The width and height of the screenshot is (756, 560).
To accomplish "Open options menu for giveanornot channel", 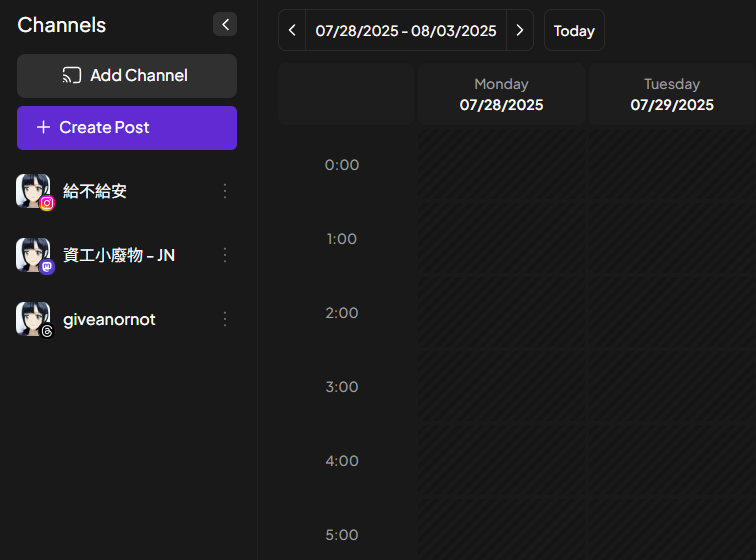I will pos(225,319).
